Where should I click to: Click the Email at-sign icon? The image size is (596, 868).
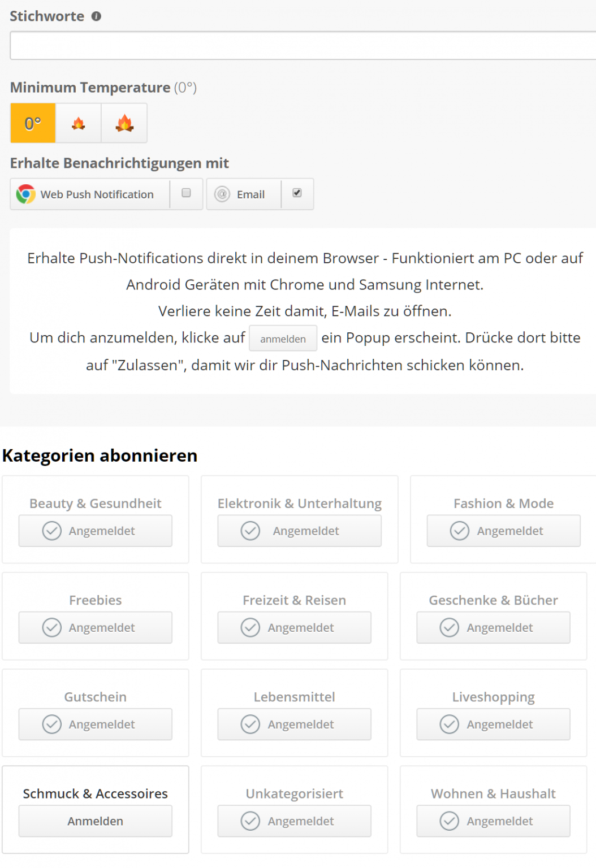point(222,194)
